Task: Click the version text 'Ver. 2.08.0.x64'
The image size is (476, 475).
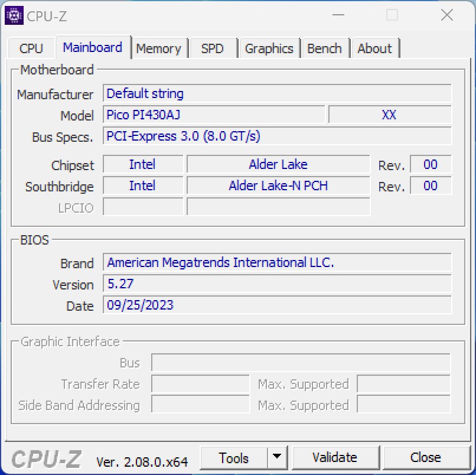Action: 142,462
